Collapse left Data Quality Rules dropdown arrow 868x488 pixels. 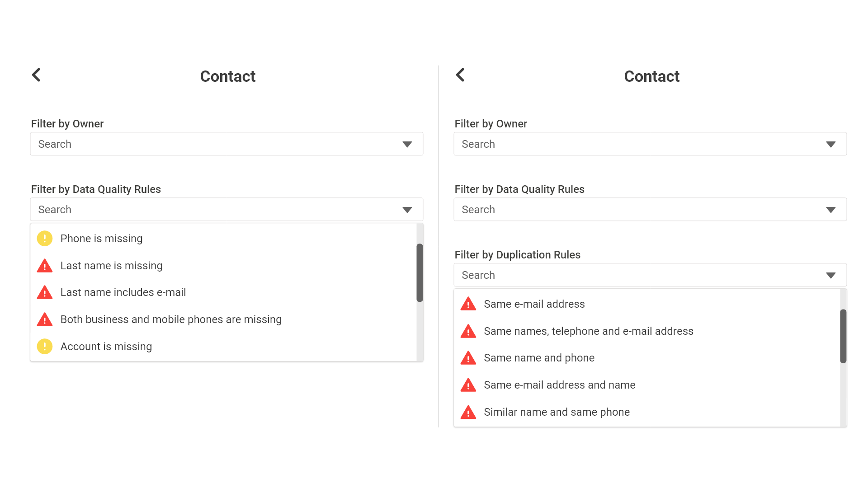407,210
